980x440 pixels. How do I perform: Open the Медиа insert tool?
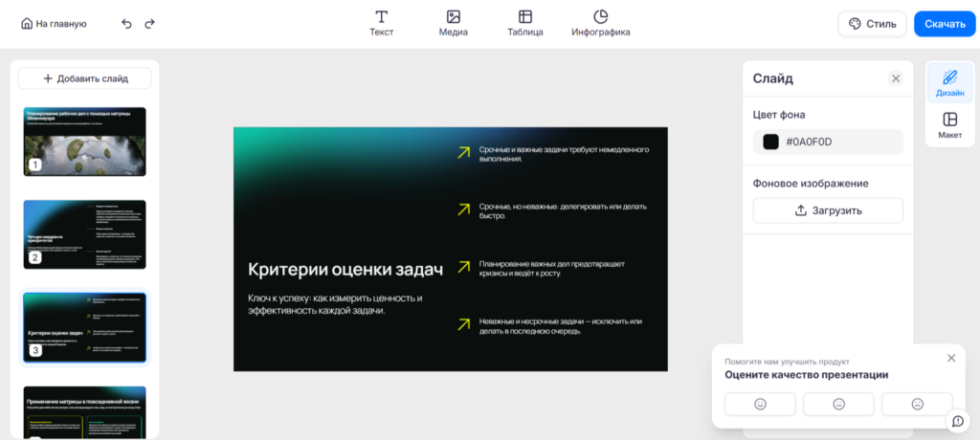[453, 23]
